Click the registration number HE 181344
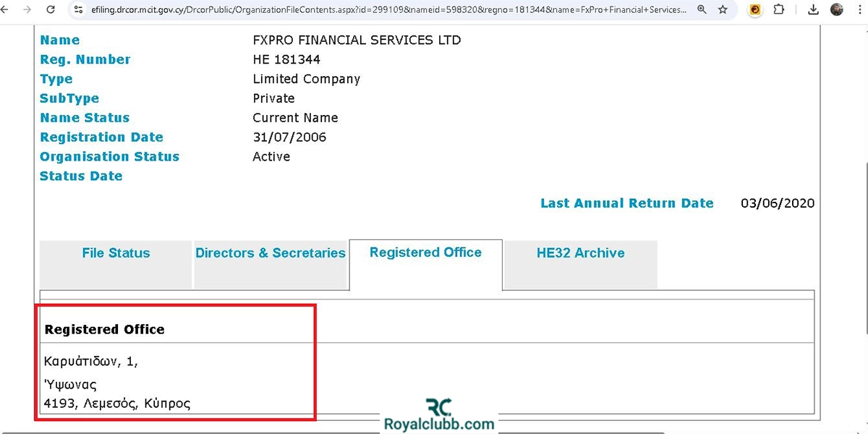 [286, 60]
